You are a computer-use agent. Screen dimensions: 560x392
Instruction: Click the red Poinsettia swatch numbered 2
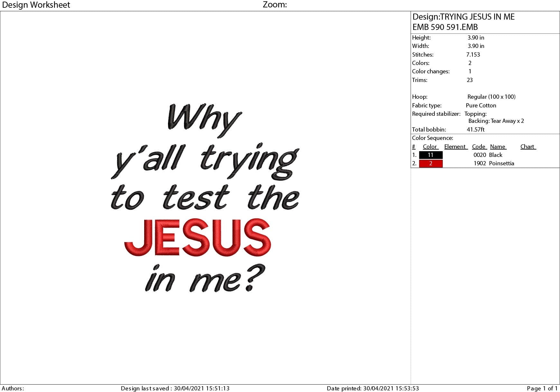431,163
